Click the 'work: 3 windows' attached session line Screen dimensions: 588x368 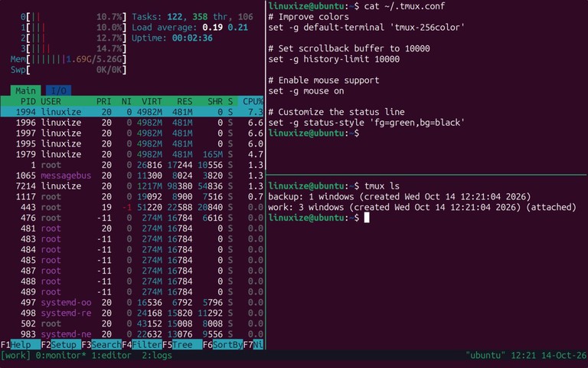click(x=423, y=207)
